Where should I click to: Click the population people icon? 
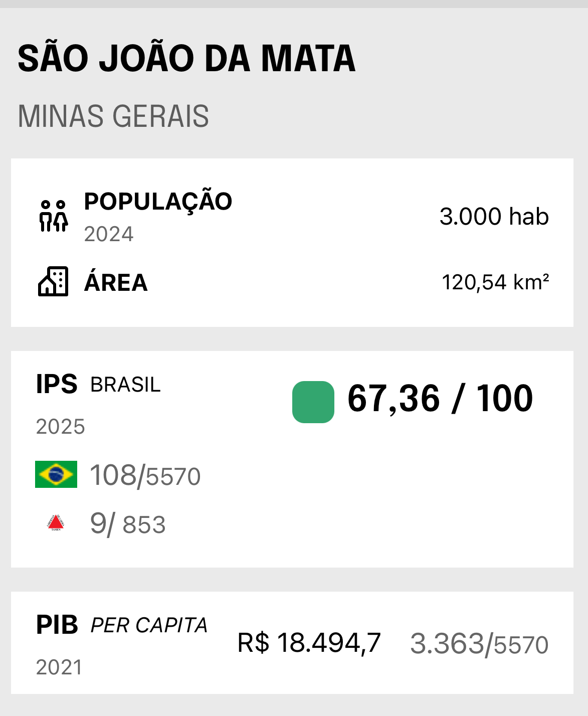tap(54, 216)
